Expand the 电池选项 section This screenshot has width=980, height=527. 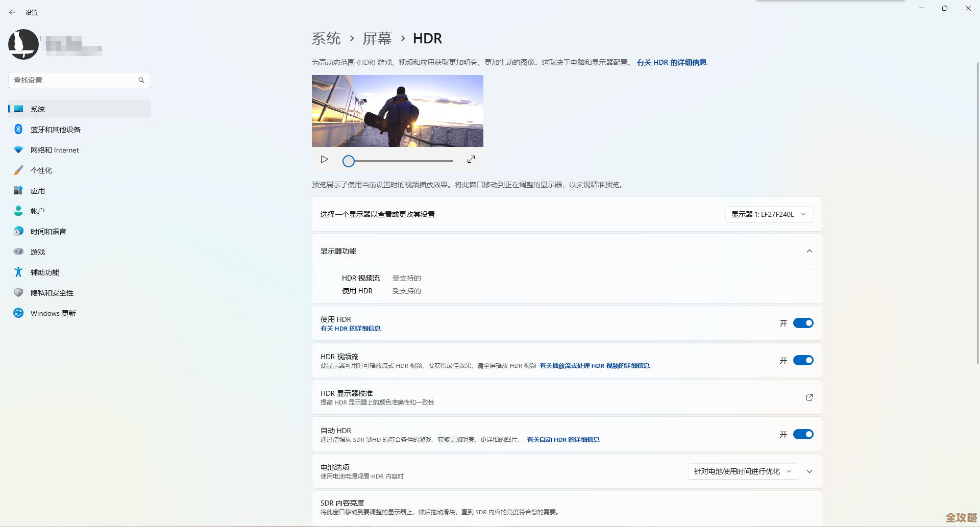[x=809, y=471]
